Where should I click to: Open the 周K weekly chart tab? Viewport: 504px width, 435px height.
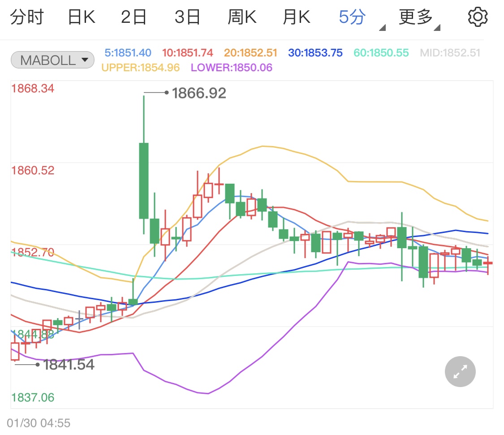[x=242, y=17]
